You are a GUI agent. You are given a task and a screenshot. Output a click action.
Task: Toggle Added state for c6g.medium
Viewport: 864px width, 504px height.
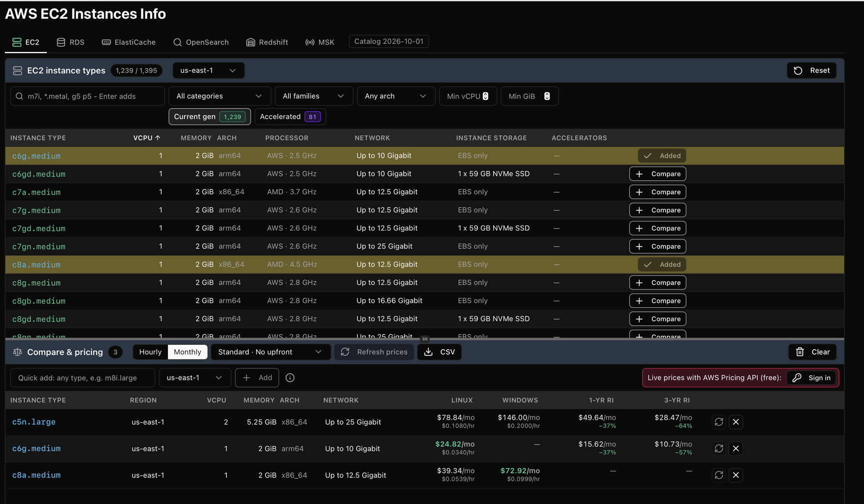click(x=662, y=156)
